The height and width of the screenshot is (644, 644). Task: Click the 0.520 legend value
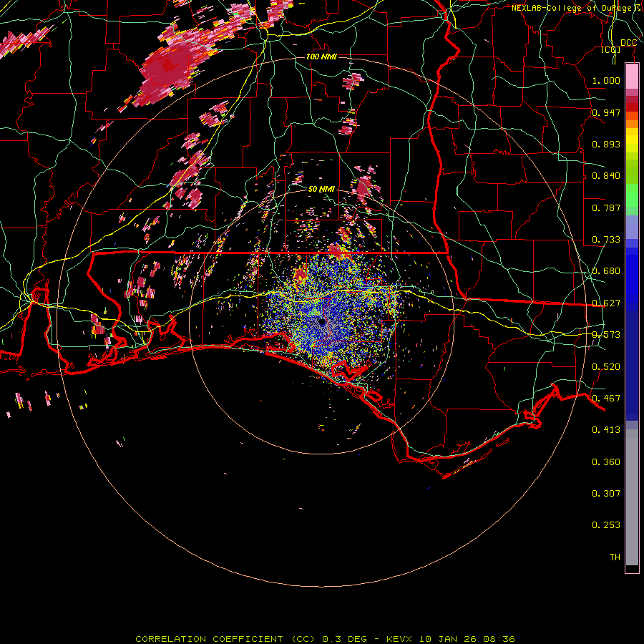[x=606, y=367]
